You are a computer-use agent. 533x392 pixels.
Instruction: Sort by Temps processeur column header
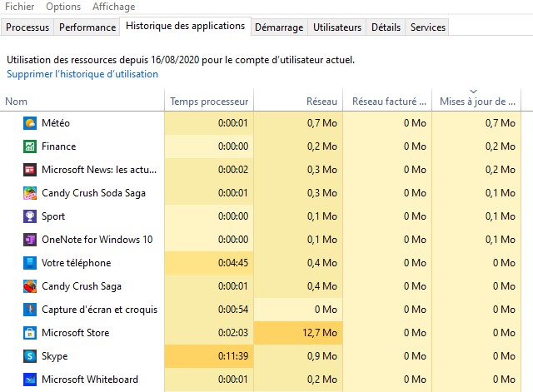(x=209, y=102)
